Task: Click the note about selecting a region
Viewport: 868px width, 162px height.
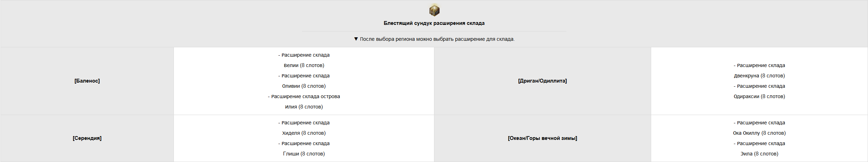Action: coord(437,39)
